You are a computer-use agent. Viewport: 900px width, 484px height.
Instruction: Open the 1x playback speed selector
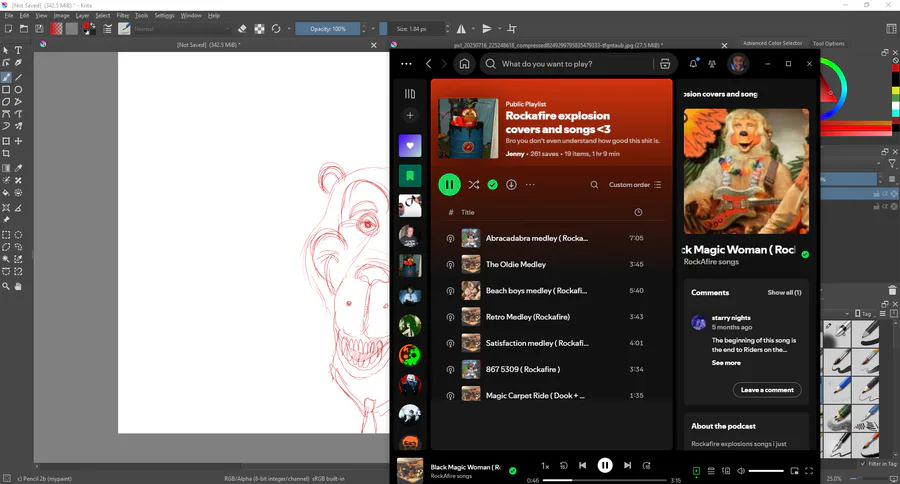coord(545,466)
